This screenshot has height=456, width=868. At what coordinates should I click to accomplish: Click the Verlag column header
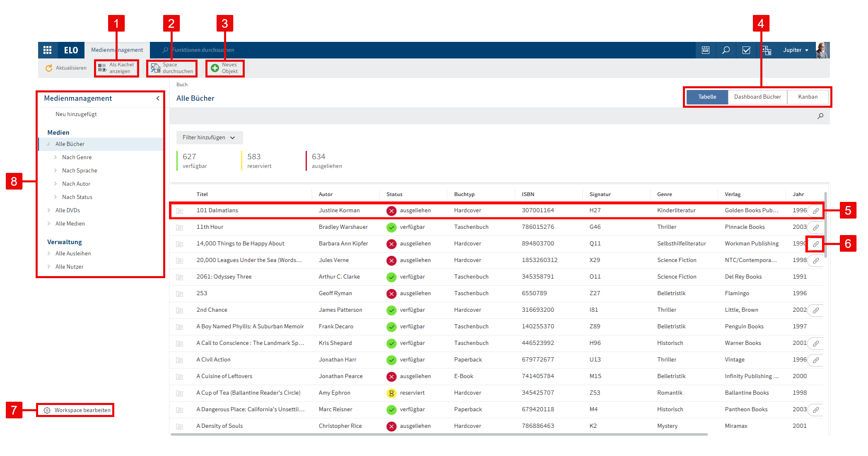coord(732,194)
